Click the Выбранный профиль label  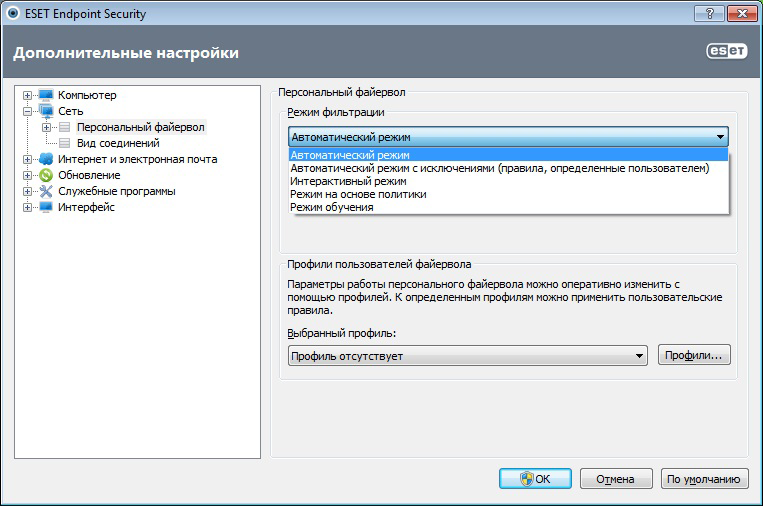click(x=342, y=333)
